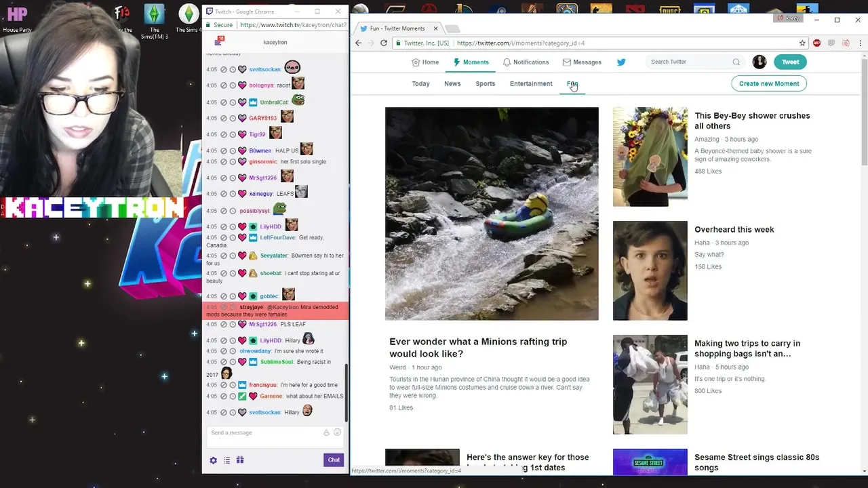Screen dimensions: 868x488
Task: Open 'Here's the answer key' 1st dates moment
Action: coord(528,462)
